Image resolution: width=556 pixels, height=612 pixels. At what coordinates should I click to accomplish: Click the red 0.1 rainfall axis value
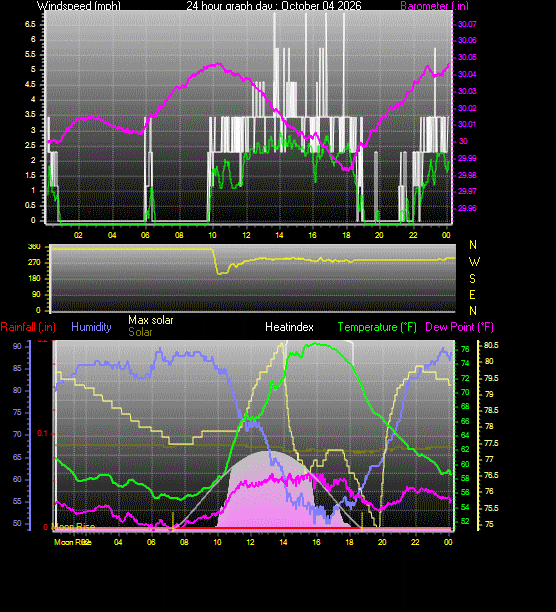(42, 434)
